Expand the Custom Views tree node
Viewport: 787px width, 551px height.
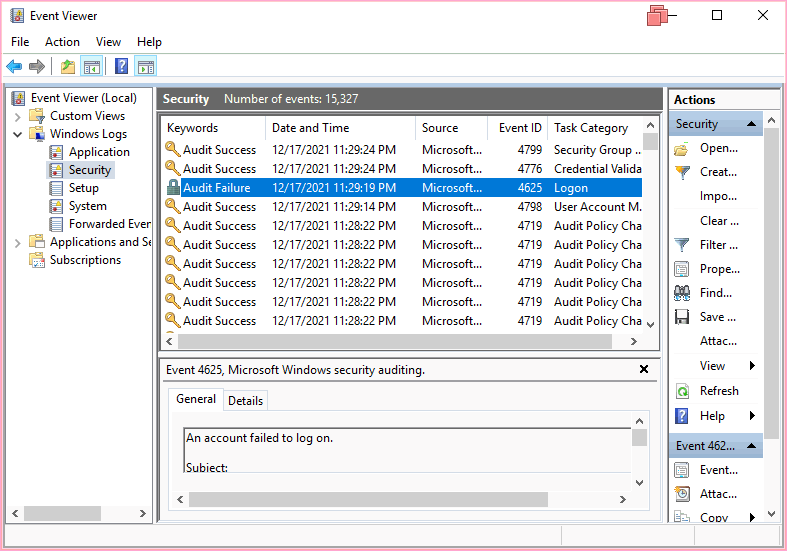18,116
